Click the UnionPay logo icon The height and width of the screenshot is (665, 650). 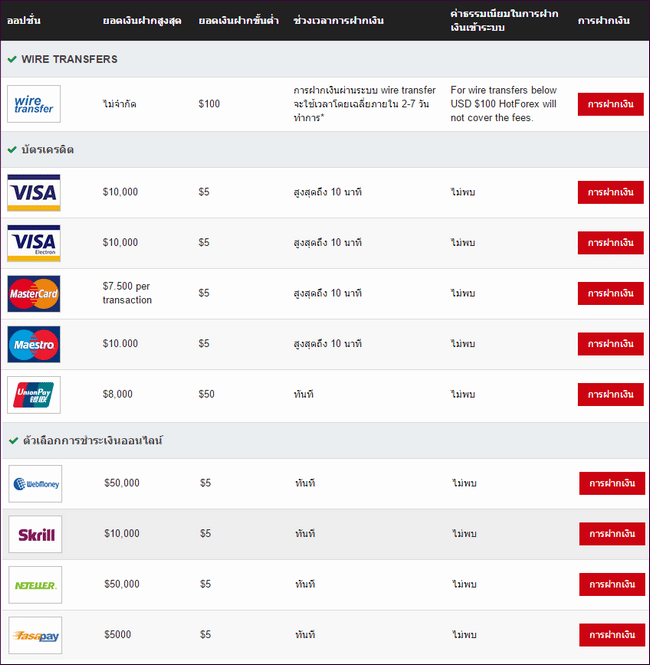[33, 395]
